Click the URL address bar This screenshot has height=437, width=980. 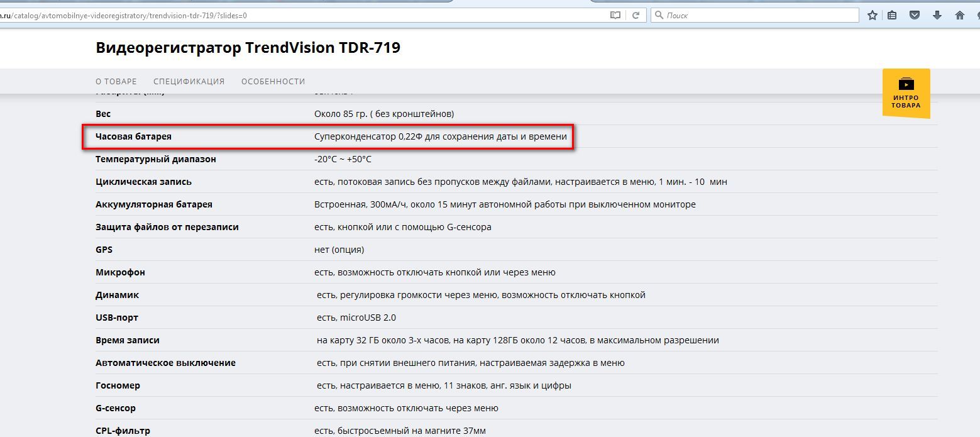(x=314, y=15)
